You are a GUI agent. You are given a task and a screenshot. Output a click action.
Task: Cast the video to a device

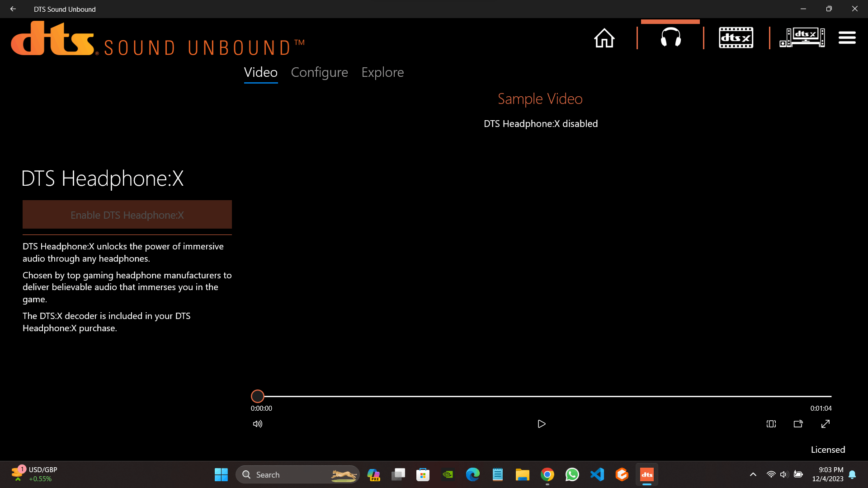pyautogui.click(x=798, y=424)
